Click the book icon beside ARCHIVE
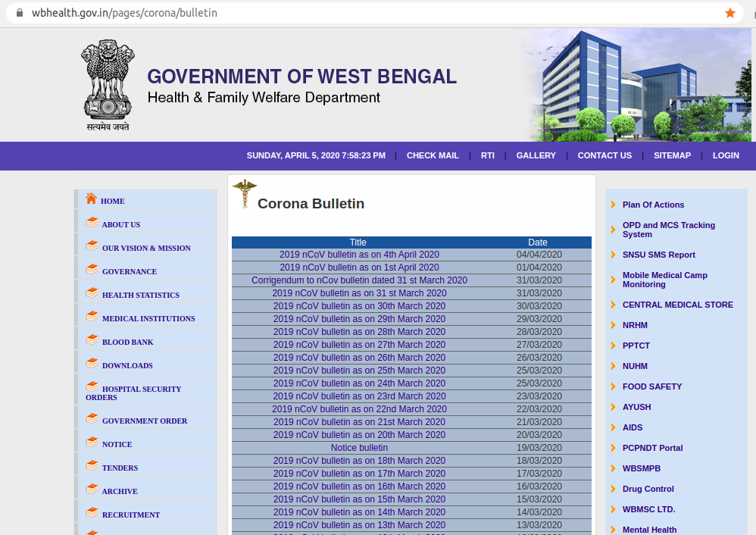This screenshot has width=756, height=535. click(x=92, y=490)
